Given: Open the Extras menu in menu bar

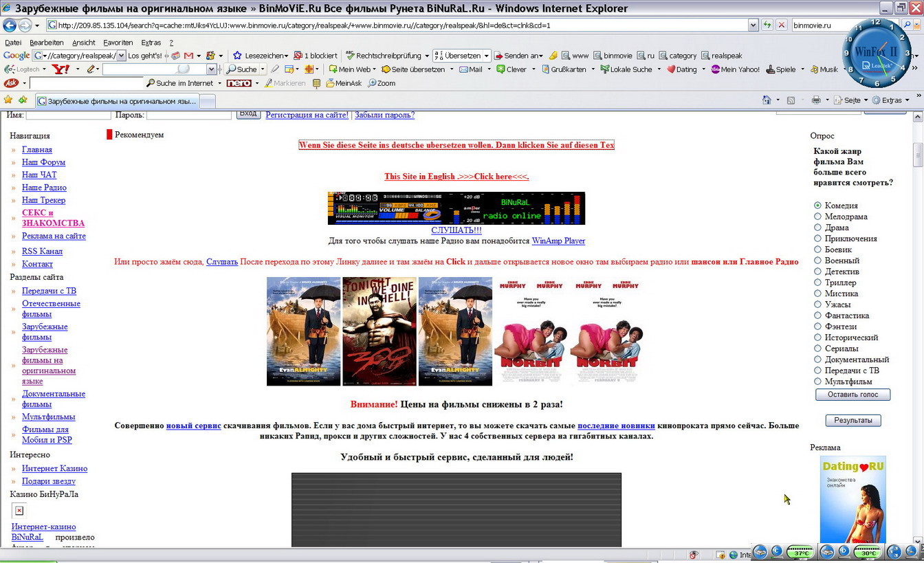Looking at the screenshot, I should pos(151,43).
